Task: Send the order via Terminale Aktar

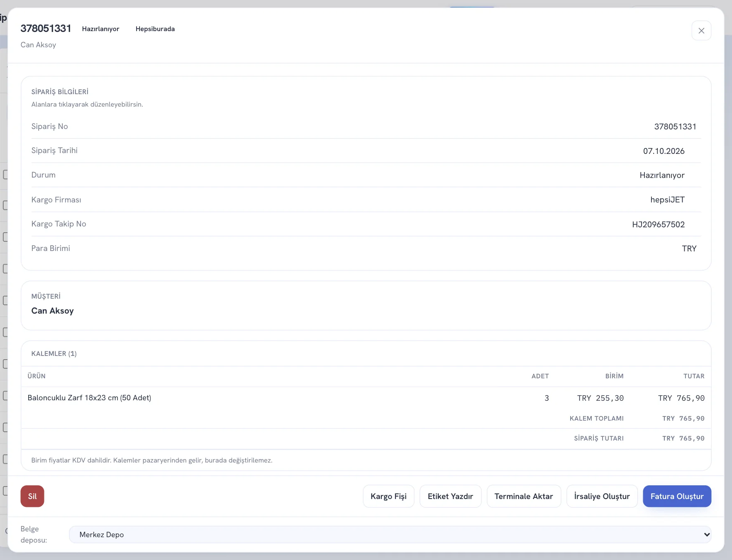Action: [524, 496]
